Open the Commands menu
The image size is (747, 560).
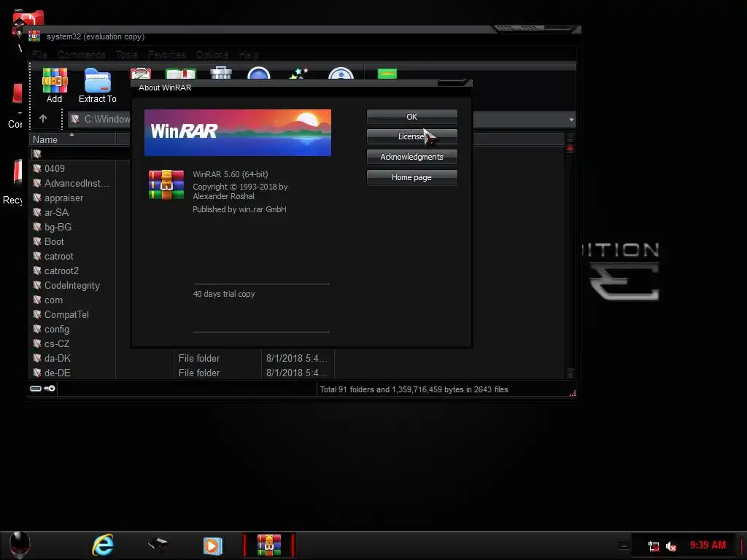pyautogui.click(x=82, y=55)
